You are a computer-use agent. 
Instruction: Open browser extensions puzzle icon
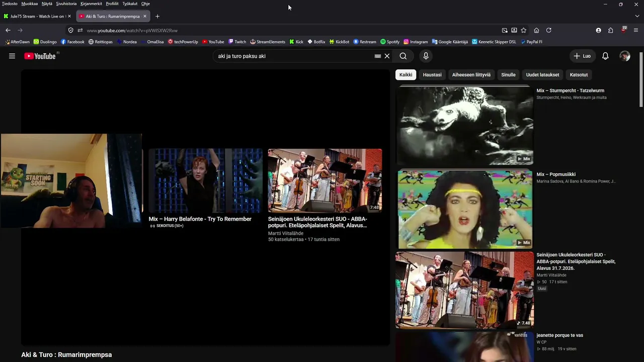[x=611, y=30]
